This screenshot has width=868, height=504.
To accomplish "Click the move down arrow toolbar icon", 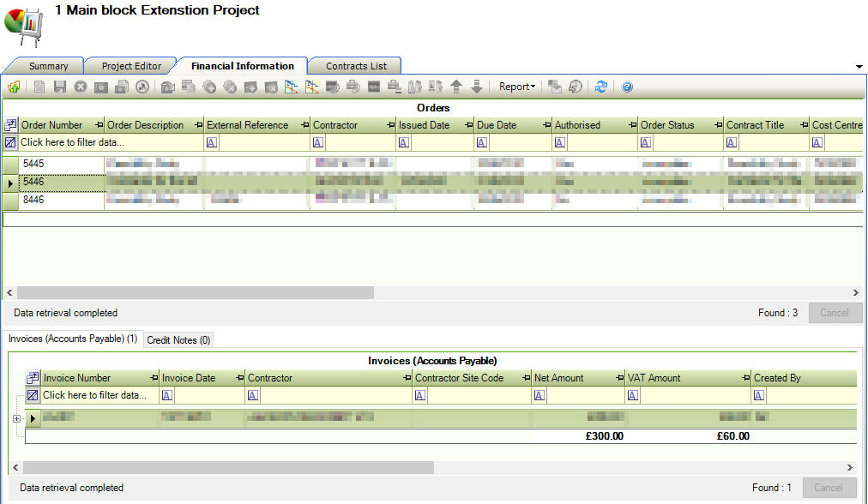I will (x=477, y=87).
